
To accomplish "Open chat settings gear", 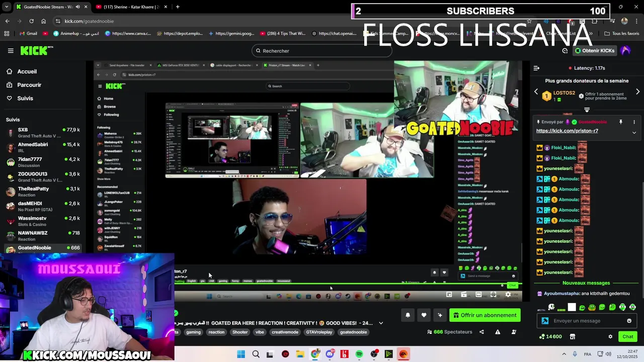I will (610, 337).
